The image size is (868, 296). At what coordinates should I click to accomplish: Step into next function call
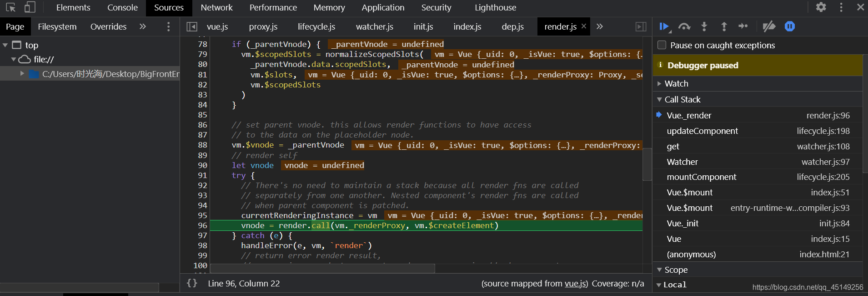point(704,27)
